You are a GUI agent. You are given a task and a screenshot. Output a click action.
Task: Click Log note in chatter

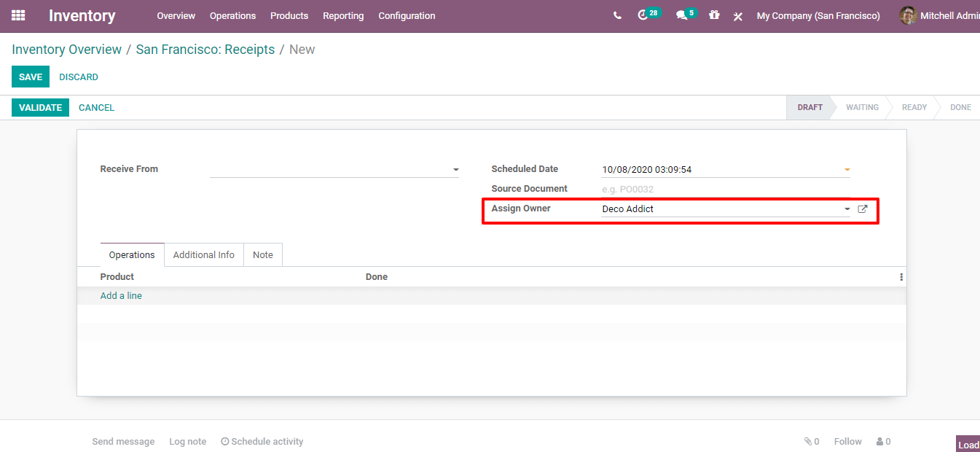click(188, 442)
